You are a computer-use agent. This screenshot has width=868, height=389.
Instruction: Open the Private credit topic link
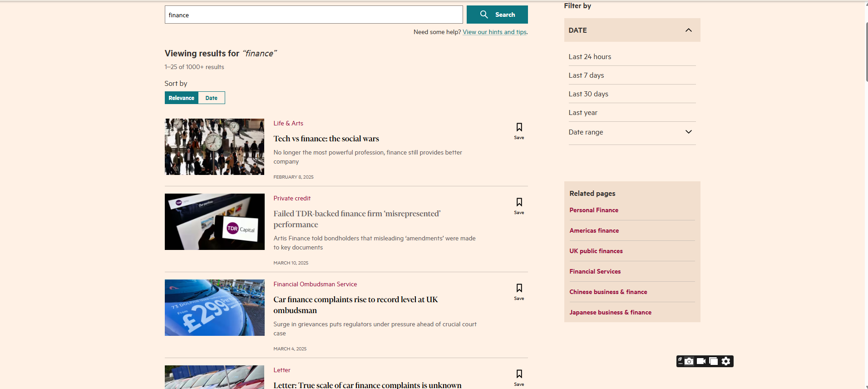click(x=292, y=199)
